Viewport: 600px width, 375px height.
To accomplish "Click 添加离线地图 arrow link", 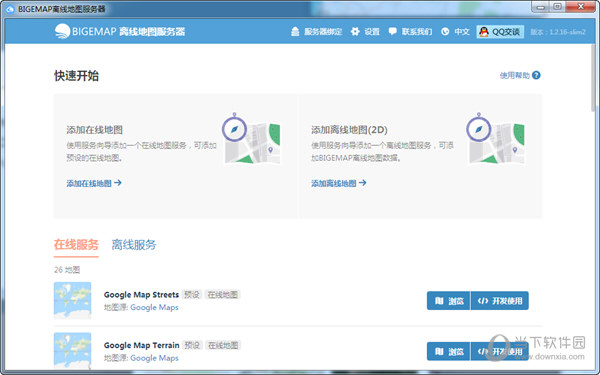I will point(339,183).
